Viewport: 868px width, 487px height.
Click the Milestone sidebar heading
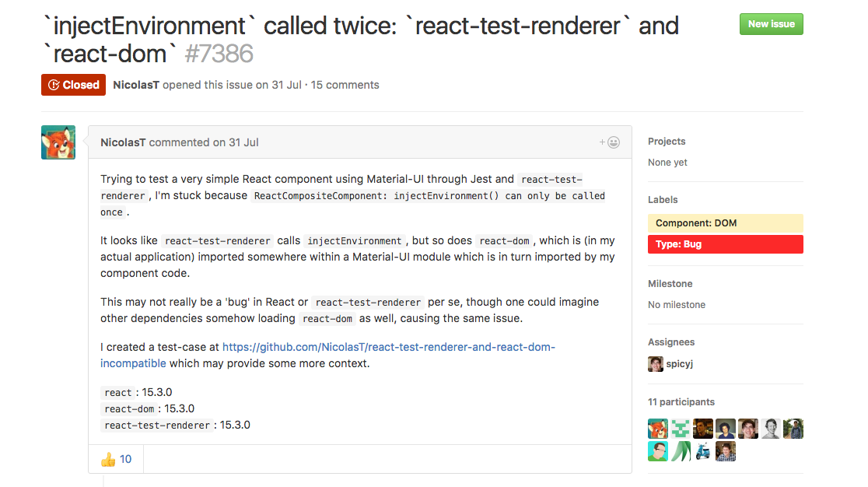pos(670,283)
